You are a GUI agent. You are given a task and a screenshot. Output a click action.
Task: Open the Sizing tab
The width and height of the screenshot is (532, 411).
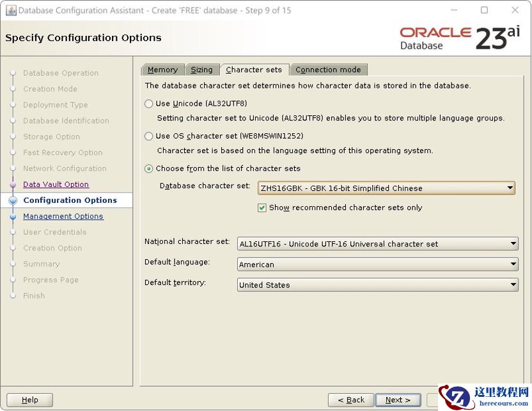click(201, 70)
